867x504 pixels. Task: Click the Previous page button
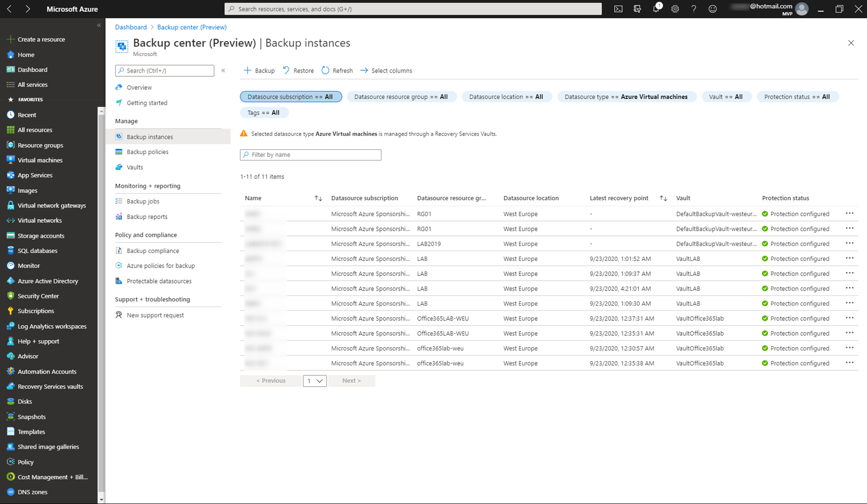click(x=271, y=381)
